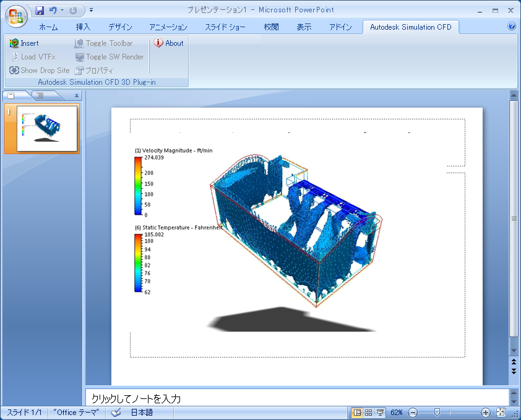Go to next slide with double-arrow
This screenshot has width=521, height=420.
click(514, 371)
